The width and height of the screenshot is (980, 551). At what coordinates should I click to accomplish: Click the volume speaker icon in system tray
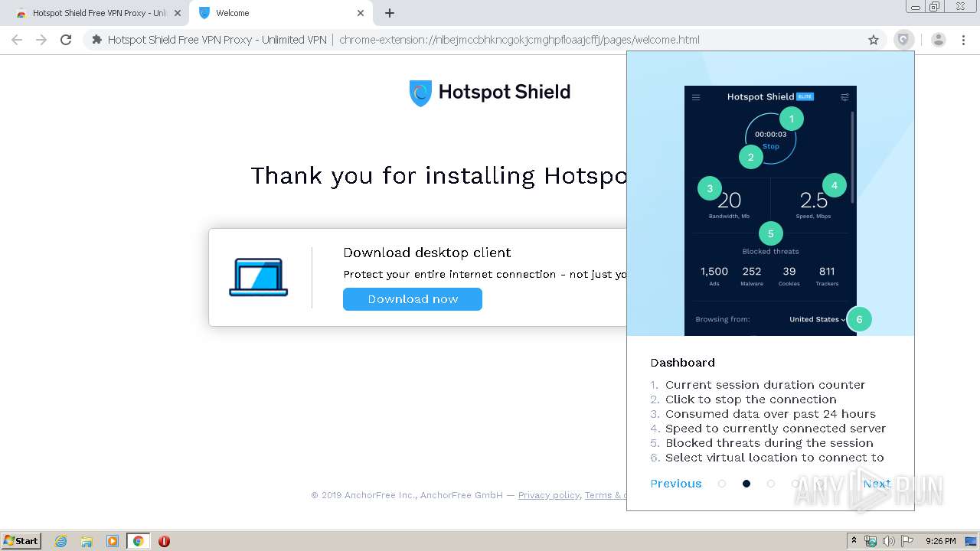tap(889, 541)
